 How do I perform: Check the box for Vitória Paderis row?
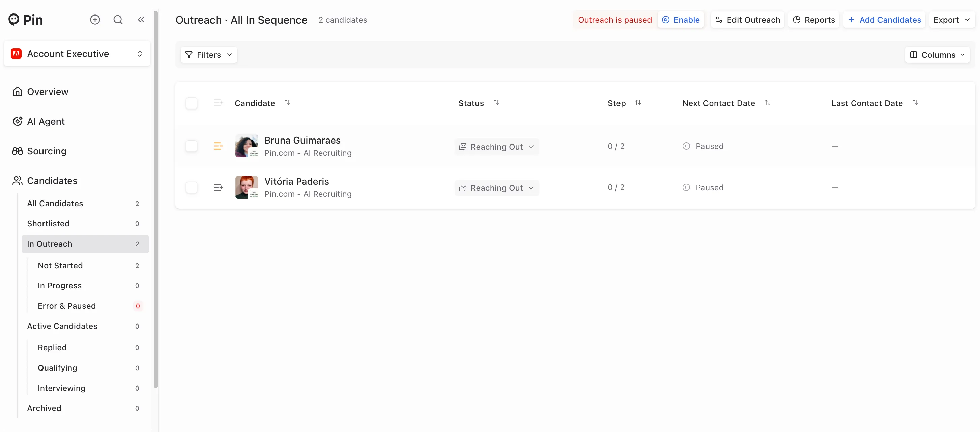coord(191,187)
